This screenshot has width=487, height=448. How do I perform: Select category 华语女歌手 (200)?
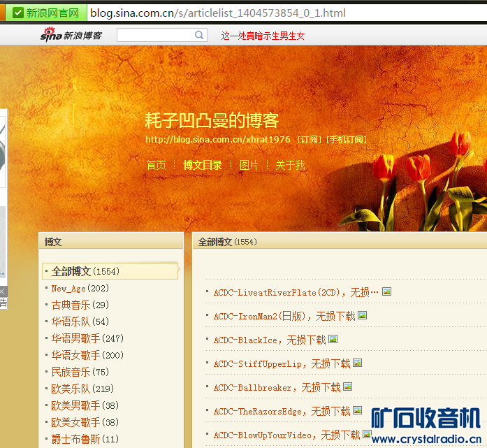87,355
